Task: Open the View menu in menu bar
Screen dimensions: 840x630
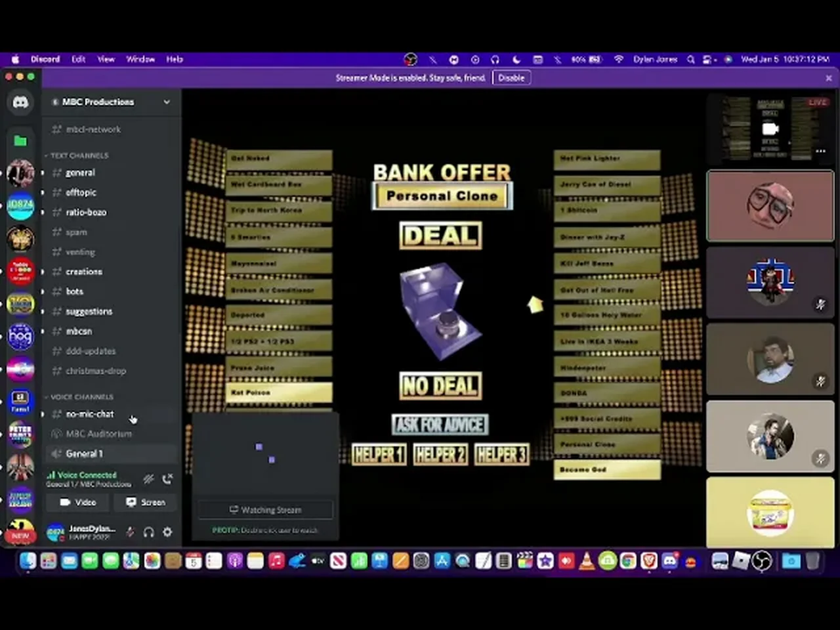Action: point(106,59)
